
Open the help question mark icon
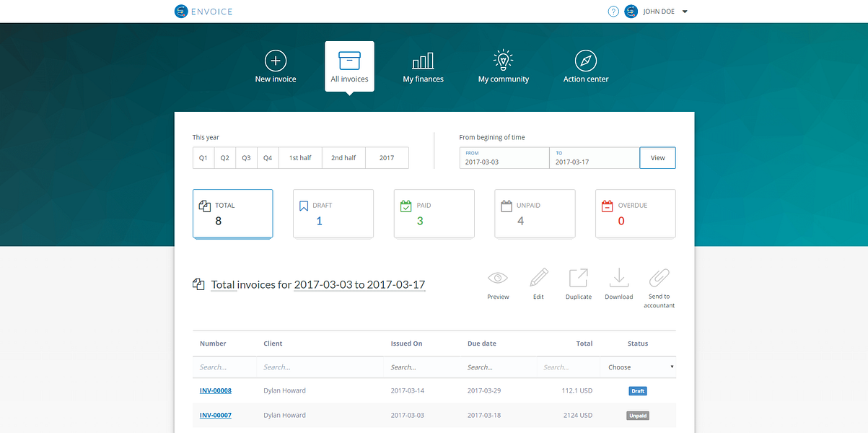point(613,12)
